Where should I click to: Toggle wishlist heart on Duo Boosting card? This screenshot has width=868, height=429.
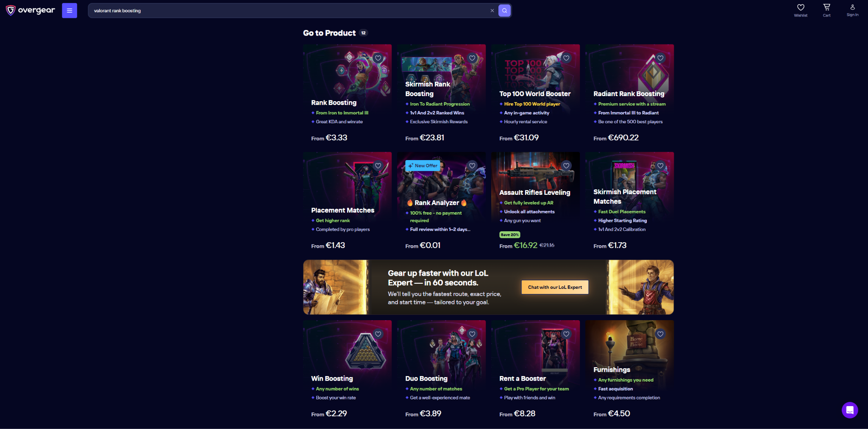(x=472, y=334)
